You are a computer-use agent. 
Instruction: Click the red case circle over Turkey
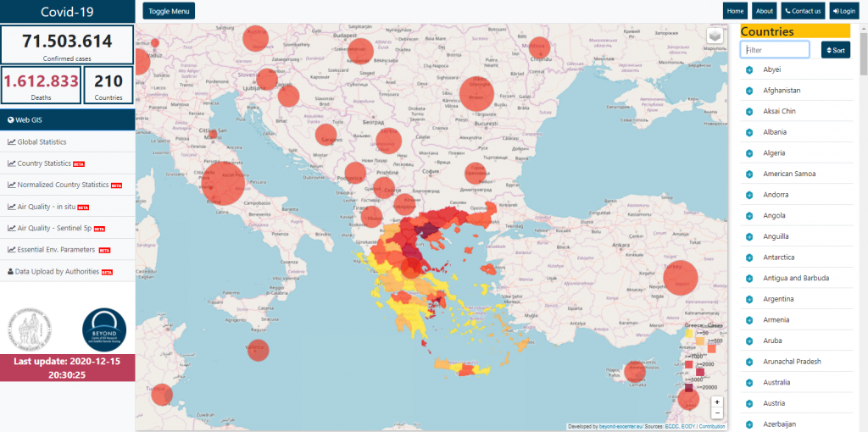(x=678, y=279)
